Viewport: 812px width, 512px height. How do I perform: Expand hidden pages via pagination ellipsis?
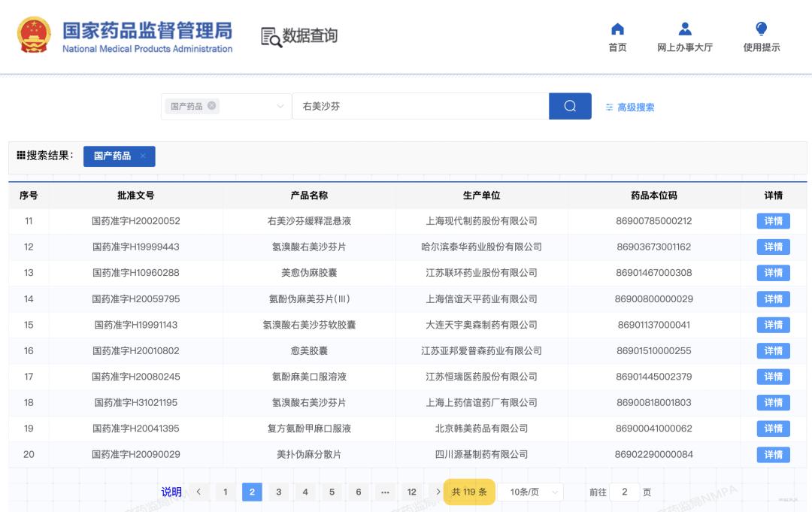(386, 491)
